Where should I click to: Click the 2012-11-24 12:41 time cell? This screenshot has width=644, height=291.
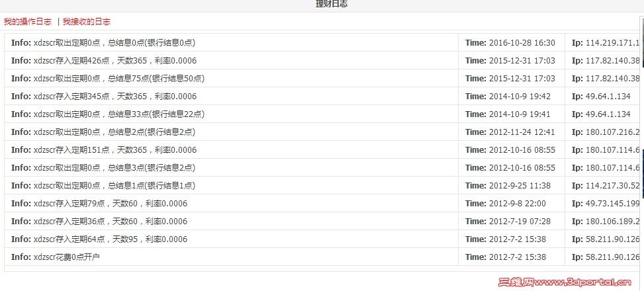(522, 132)
